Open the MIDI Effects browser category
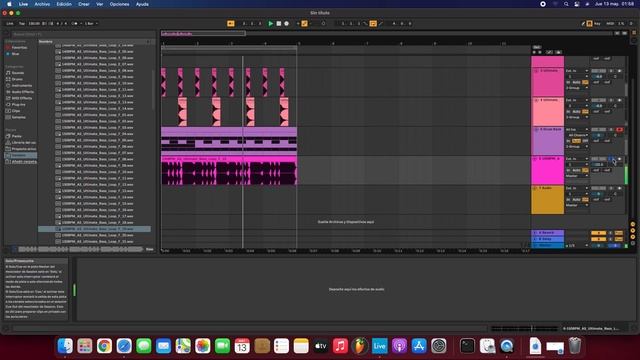This screenshot has width=640, height=360. [x=19, y=98]
